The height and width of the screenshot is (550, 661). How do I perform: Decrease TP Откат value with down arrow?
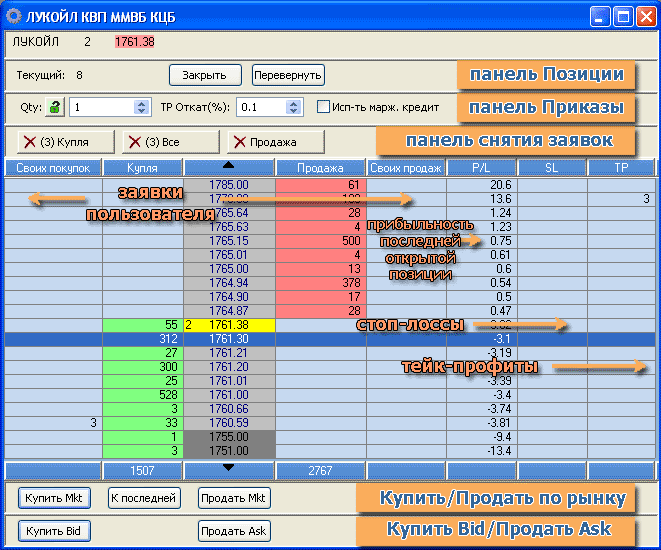tap(293, 111)
